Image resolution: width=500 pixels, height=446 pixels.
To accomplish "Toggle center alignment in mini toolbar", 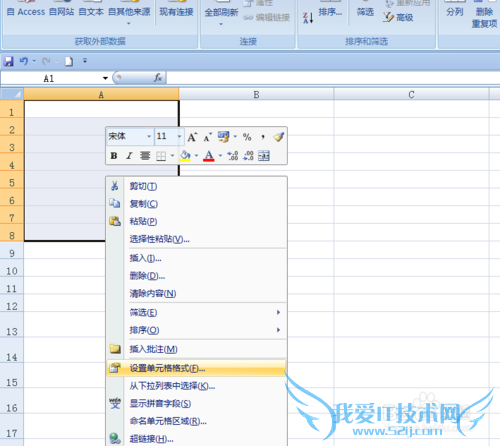I will (145, 156).
